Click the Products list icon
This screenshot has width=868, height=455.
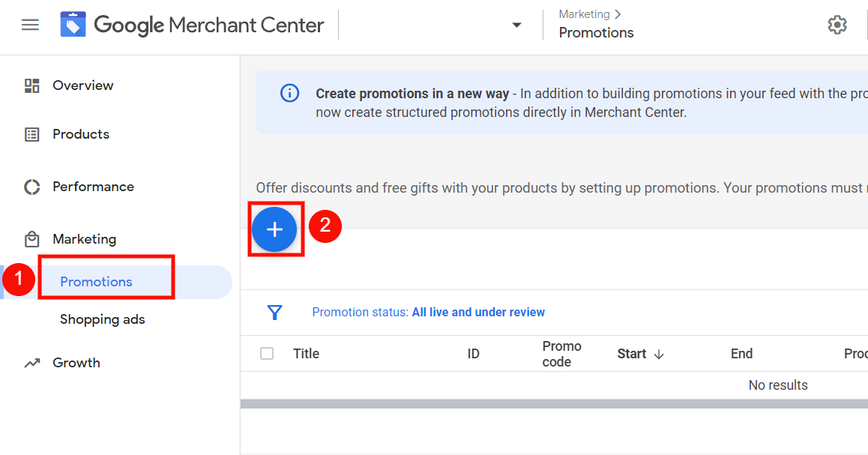(32, 134)
